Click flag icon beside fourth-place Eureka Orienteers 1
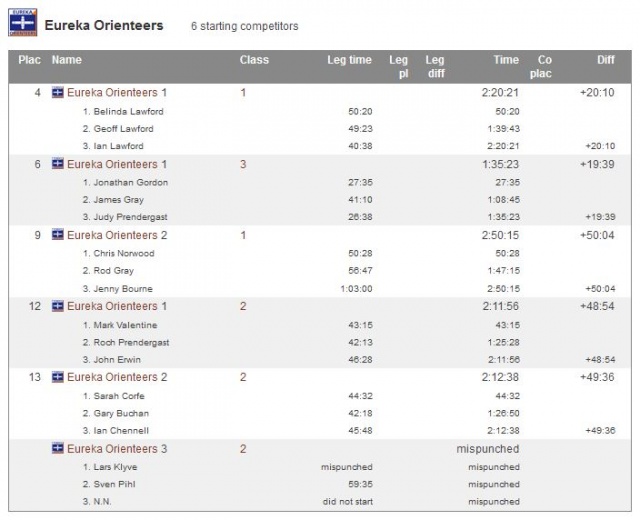 tap(58, 93)
